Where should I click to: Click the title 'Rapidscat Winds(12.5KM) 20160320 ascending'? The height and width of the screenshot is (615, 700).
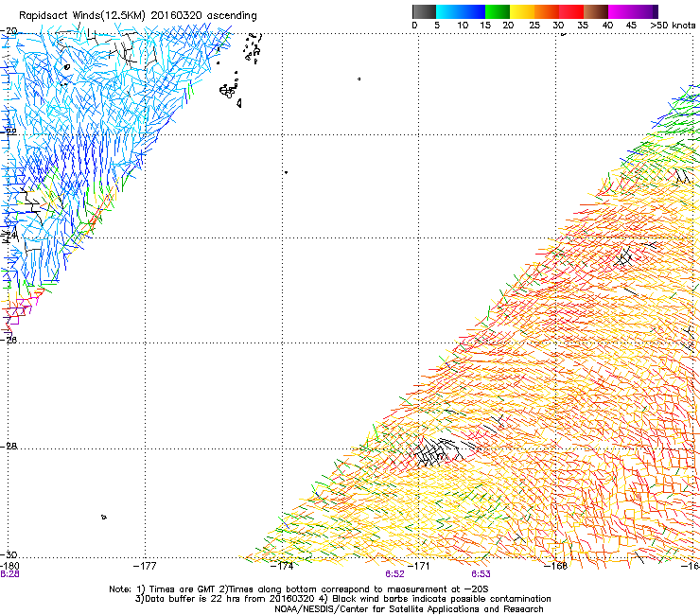tap(138, 15)
